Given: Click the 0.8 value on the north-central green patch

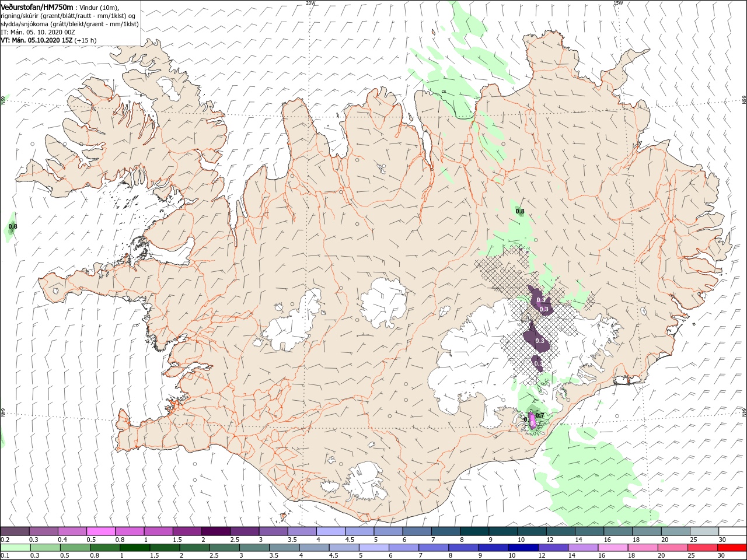Looking at the screenshot, I should [x=520, y=211].
